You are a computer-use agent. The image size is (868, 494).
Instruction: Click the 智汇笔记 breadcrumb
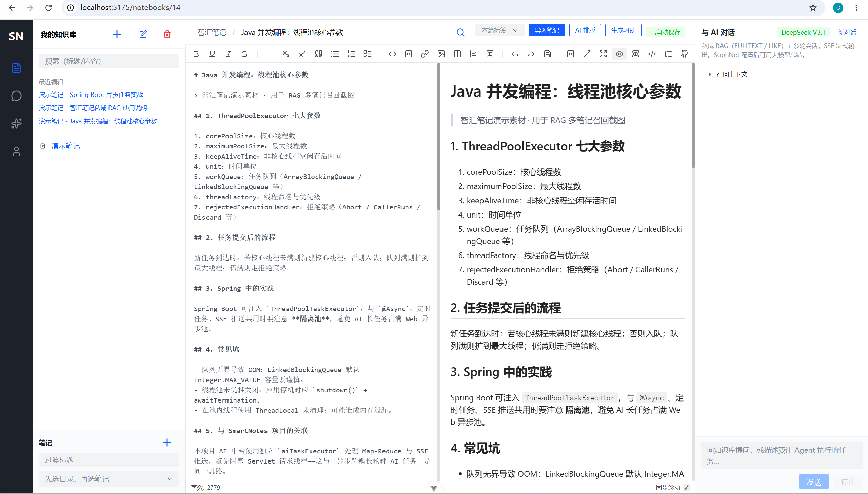(212, 32)
